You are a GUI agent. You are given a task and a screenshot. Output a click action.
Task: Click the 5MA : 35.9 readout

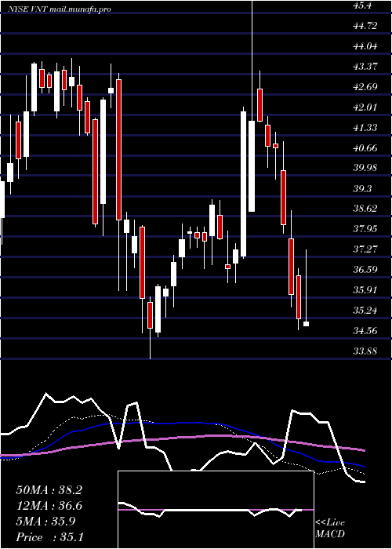pyautogui.click(x=45, y=522)
